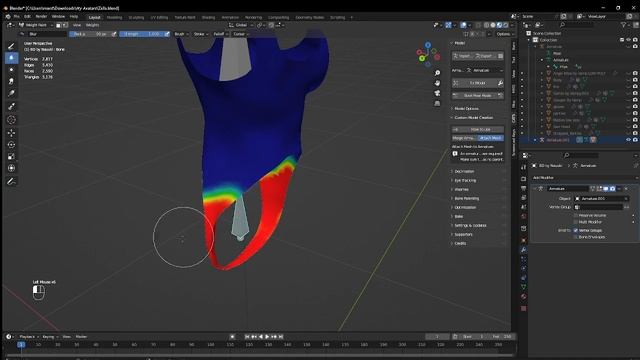Click the zoom magnifier viewport icon
The height and width of the screenshot is (360, 640).
tap(437, 73)
